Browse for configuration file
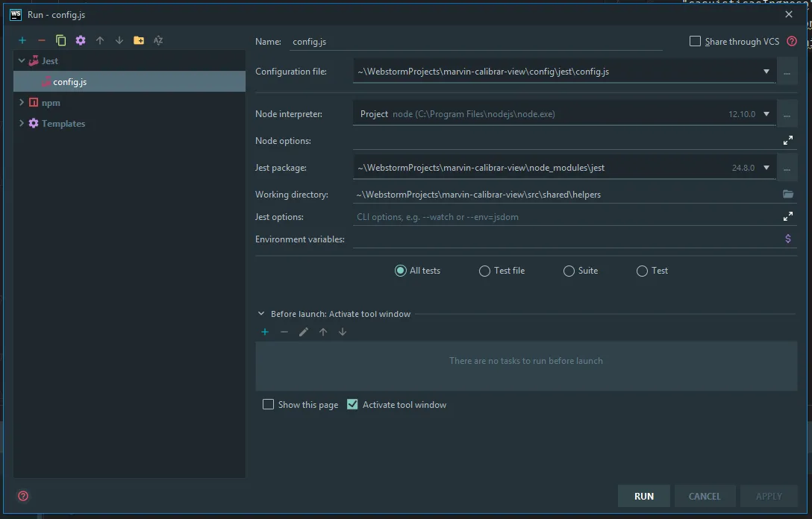Image resolution: width=812 pixels, height=519 pixels. [787, 72]
